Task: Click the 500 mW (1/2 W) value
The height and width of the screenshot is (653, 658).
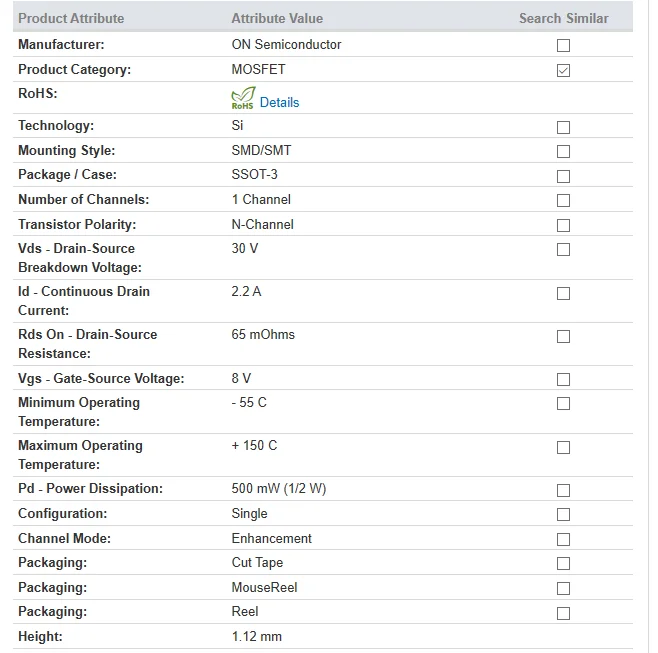Action: point(279,488)
